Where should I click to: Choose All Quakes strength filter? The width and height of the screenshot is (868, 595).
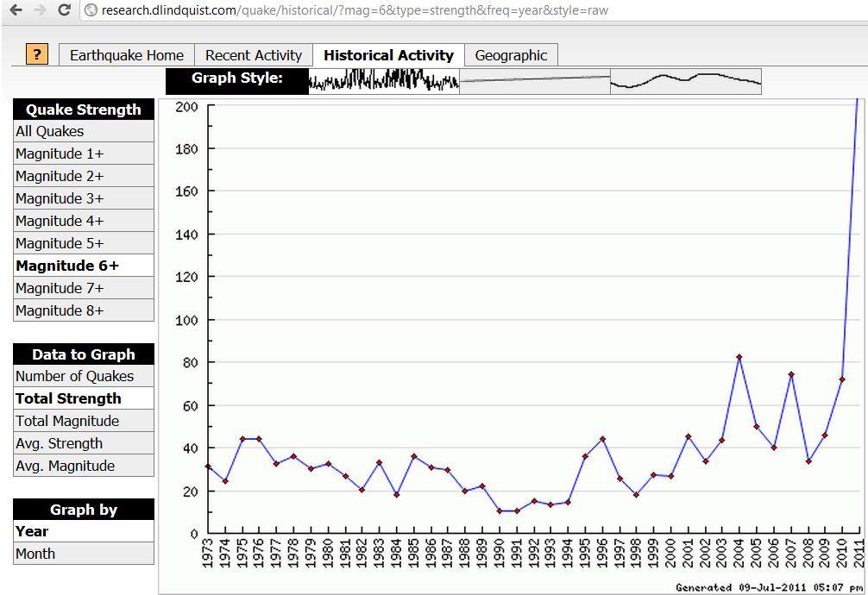click(x=84, y=131)
